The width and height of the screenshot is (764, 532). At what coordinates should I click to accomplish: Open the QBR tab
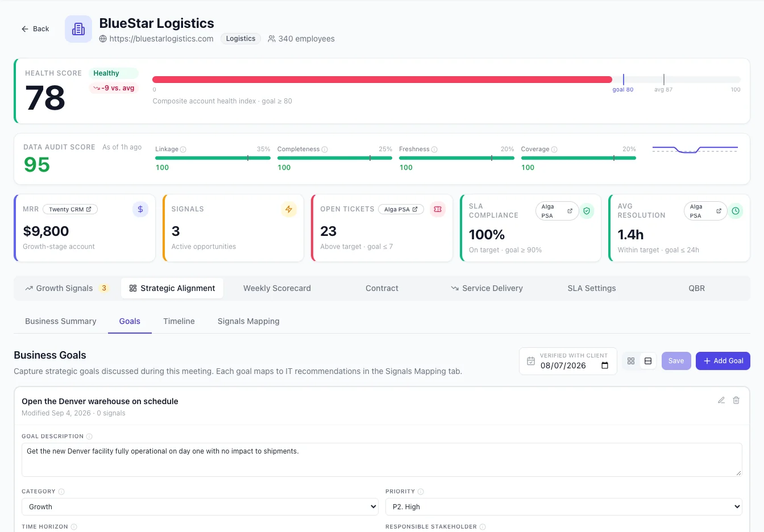coord(696,288)
